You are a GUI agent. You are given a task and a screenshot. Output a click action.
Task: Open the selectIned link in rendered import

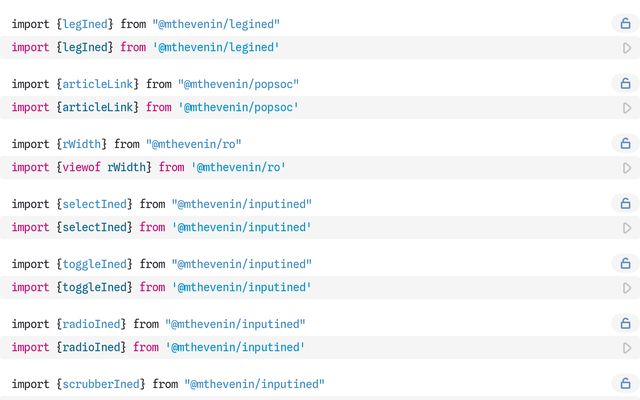click(x=95, y=204)
